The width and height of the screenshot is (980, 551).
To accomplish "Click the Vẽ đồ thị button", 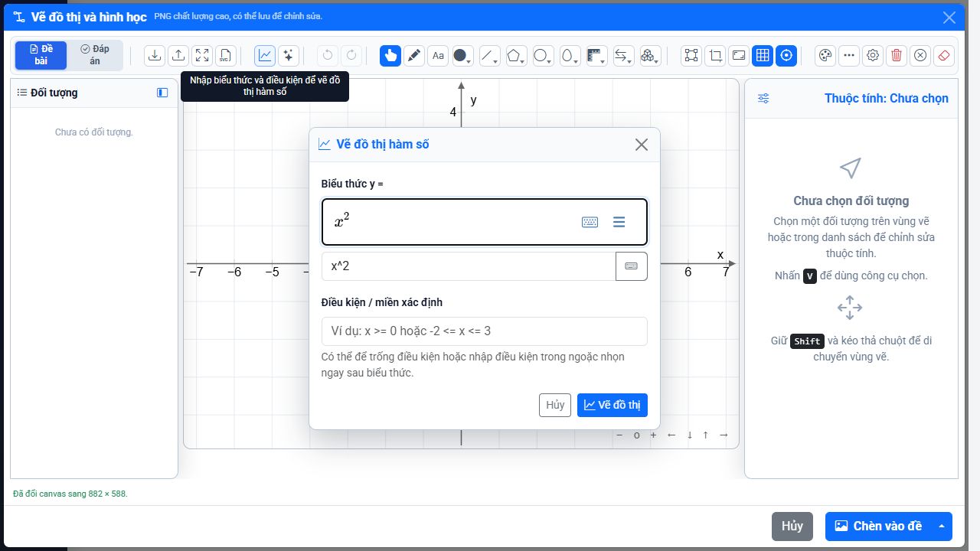I will 612,405.
